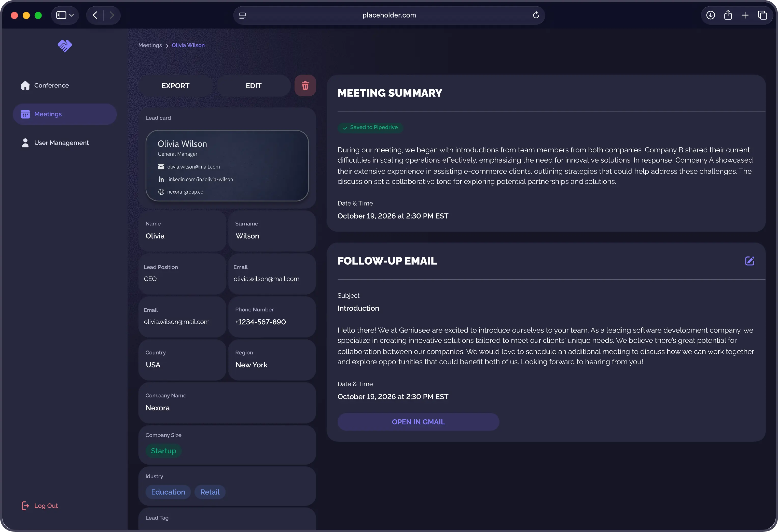This screenshot has height=532, width=778.
Task: Click Meetings breadcrumb link
Action: [x=150, y=45]
